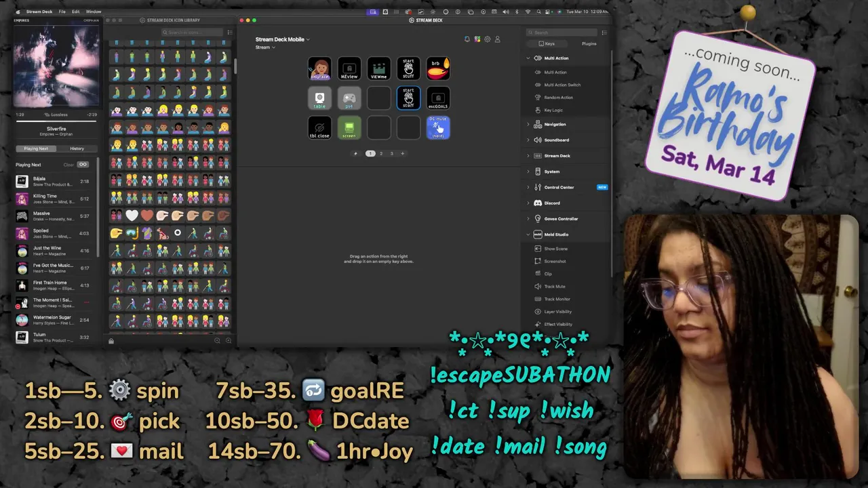Image resolution: width=868 pixels, height=488 pixels.
Task: Go to Stream Deck page 2
Action: [x=381, y=153]
